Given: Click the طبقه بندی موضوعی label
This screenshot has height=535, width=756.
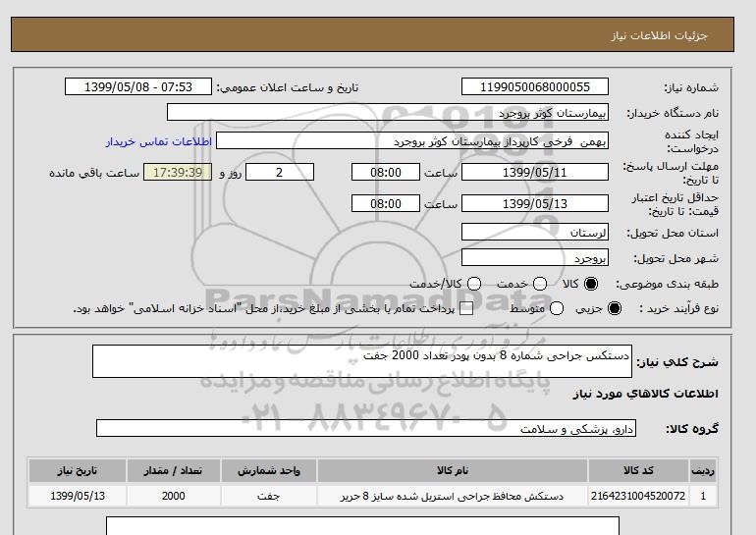Looking at the screenshot, I should tap(668, 284).
